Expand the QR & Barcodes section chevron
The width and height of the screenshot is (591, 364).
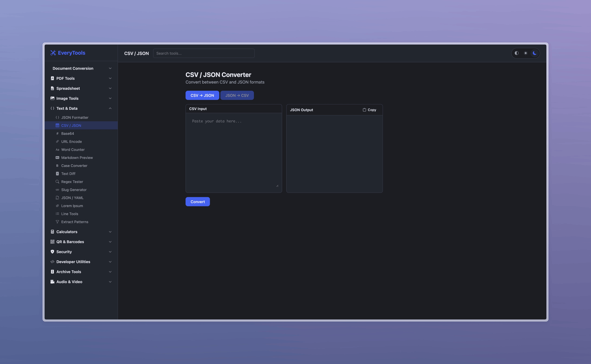pos(110,242)
